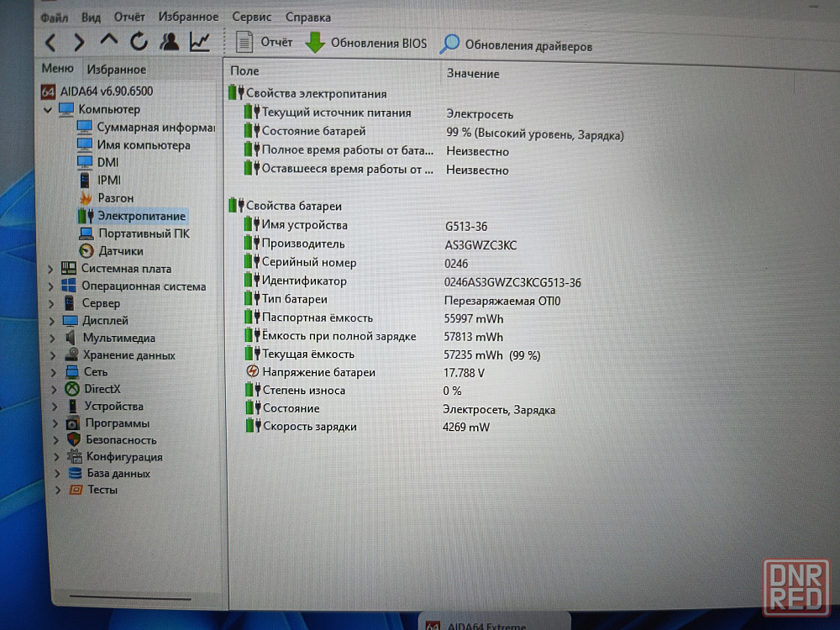Click the Значение column header
Screen dimensions: 840x630
473,73
